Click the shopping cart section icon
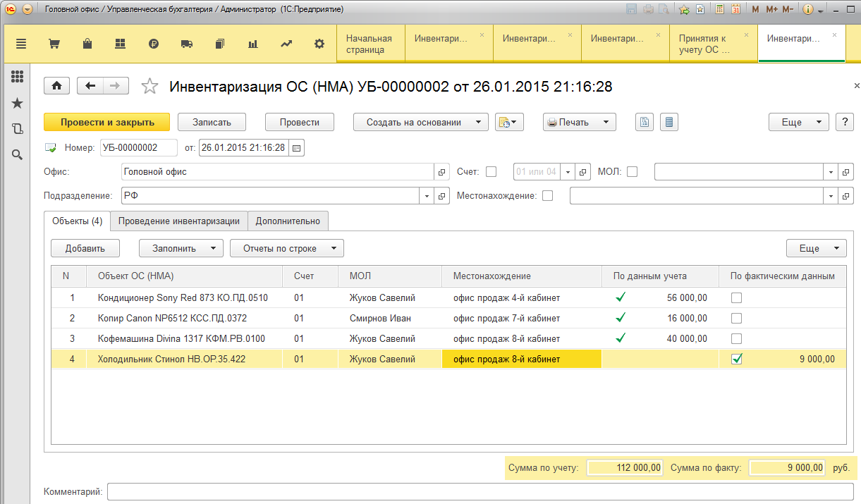Viewport: 861px width, 504px height. 54,44
